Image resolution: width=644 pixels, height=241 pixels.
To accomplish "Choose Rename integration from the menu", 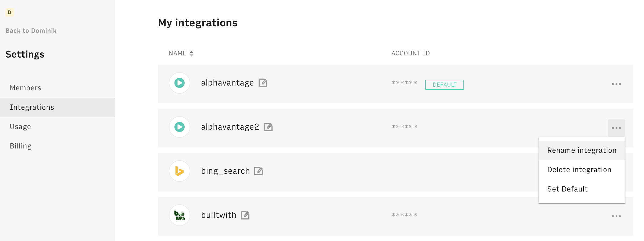I will click(582, 150).
